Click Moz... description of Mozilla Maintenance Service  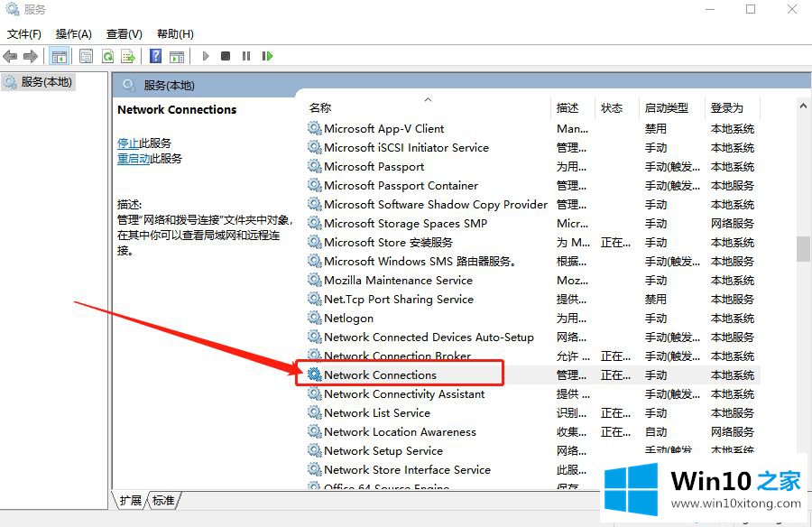(x=572, y=281)
